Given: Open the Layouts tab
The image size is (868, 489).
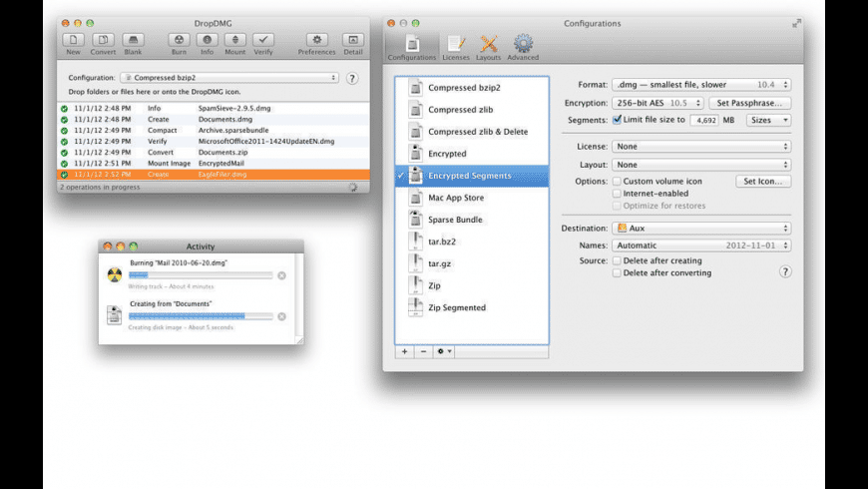Looking at the screenshot, I should (488, 47).
